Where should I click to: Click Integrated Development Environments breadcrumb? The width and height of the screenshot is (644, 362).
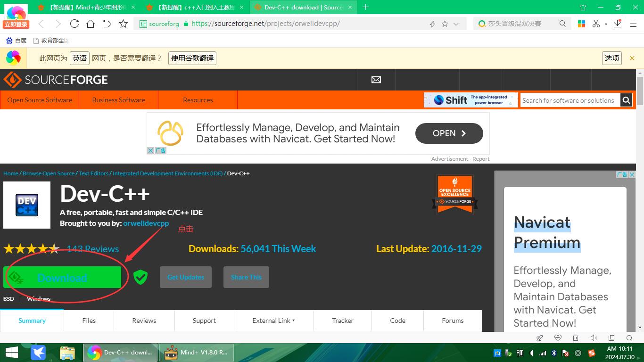[x=167, y=173]
